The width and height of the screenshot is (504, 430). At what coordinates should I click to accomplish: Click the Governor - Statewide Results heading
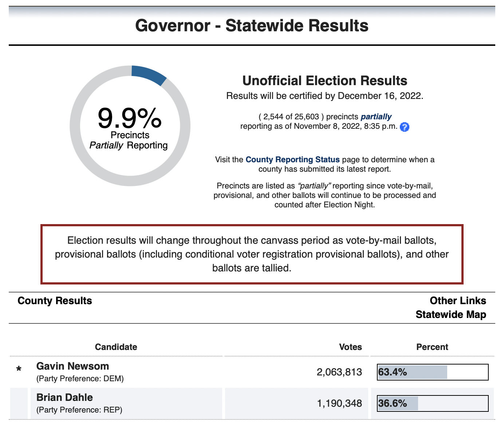(252, 26)
